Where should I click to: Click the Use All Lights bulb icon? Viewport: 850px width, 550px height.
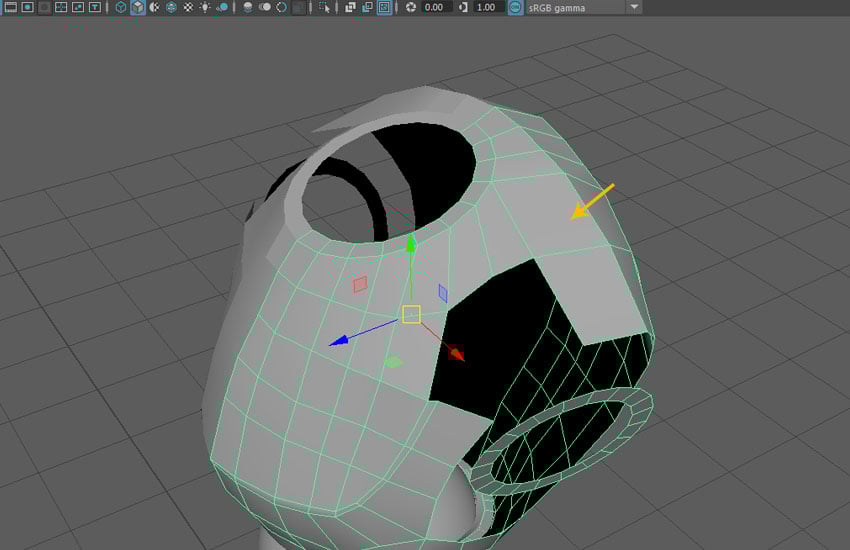(x=205, y=7)
